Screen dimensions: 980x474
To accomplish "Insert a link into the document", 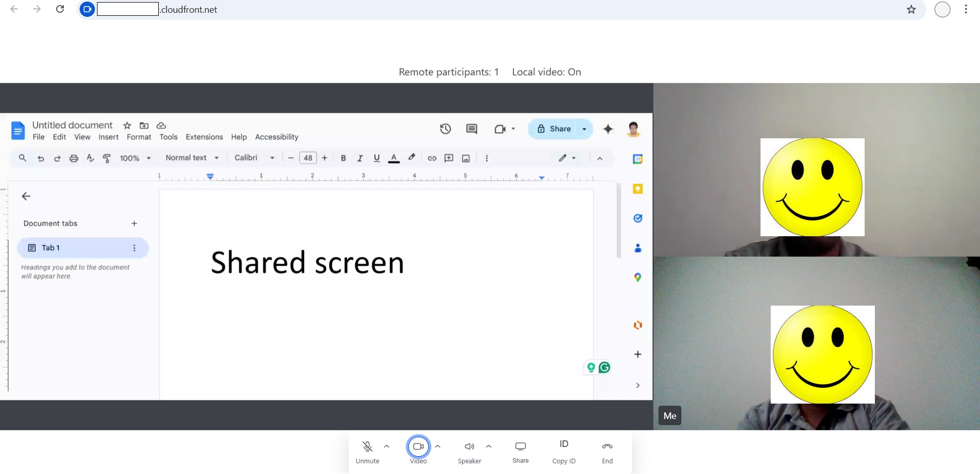I will tap(432, 158).
